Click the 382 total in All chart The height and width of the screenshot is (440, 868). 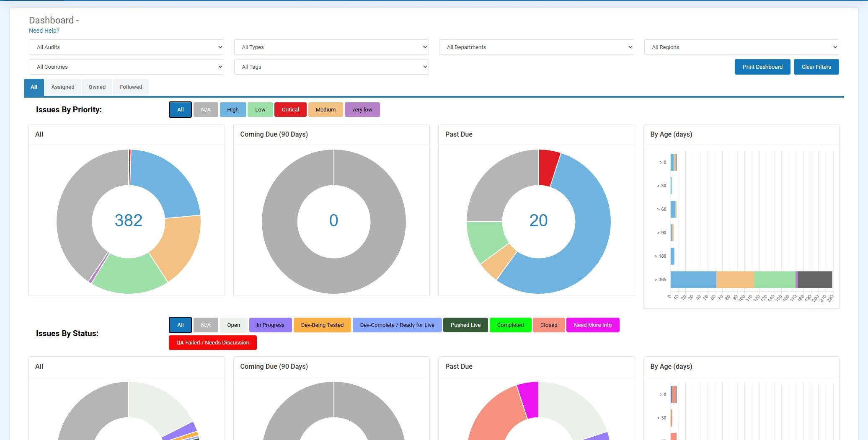tap(129, 221)
